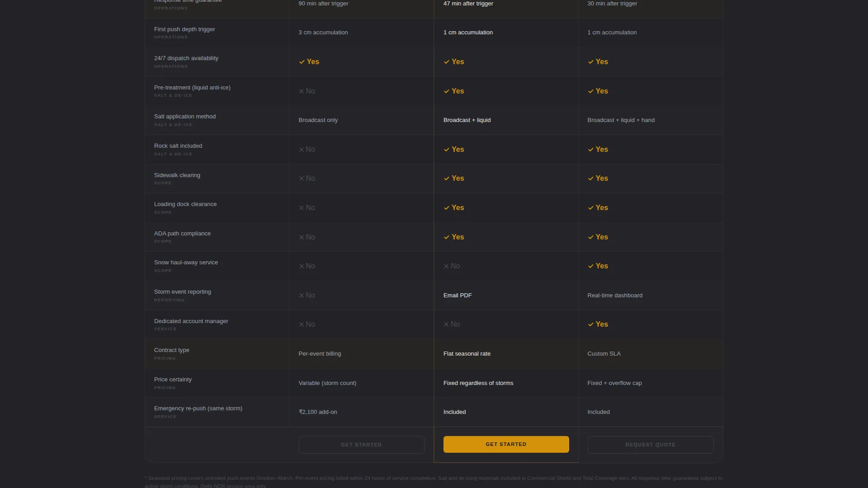Click the Emergency re-push feature label
Image resolution: width=868 pixels, height=488 pixels.
pyautogui.click(x=198, y=408)
